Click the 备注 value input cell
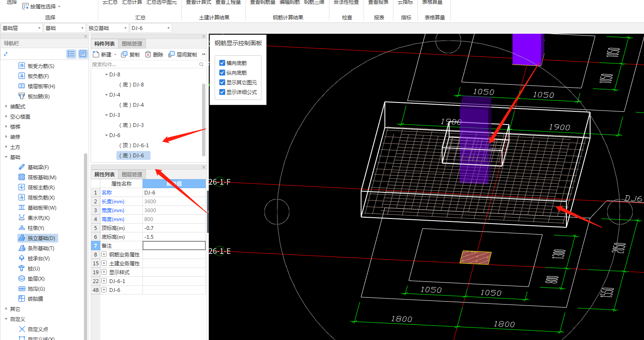This screenshot has height=340, width=644. click(x=174, y=246)
